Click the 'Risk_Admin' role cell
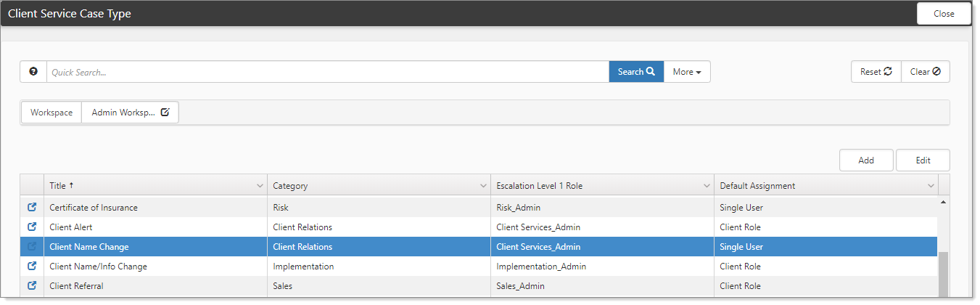The image size is (980, 305). (x=602, y=207)
